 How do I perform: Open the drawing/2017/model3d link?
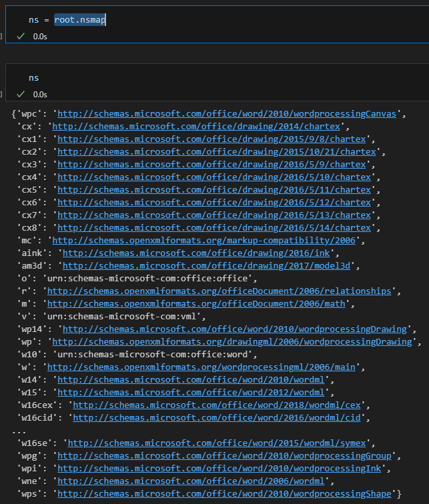click(x=206, y=266)
